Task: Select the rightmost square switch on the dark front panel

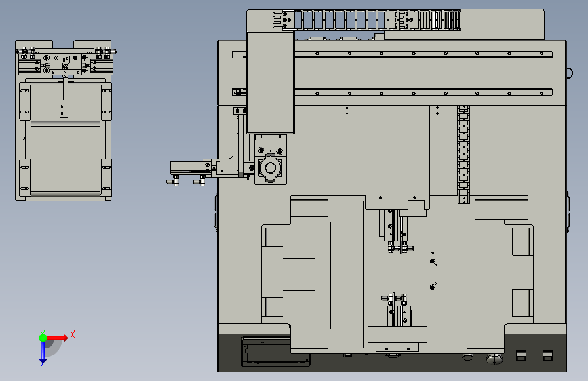Action: click(x=547, y=356)
